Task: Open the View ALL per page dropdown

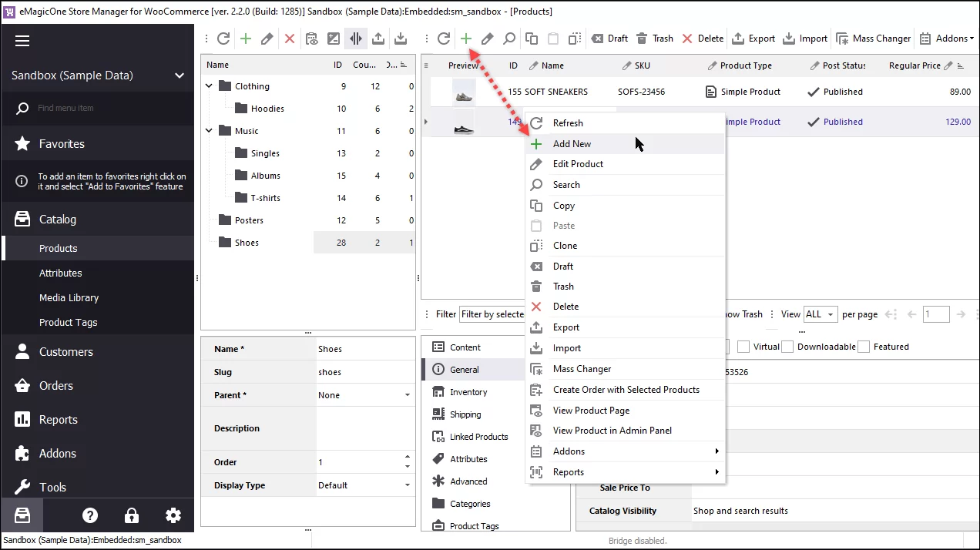Action: [x=820, y=314]
